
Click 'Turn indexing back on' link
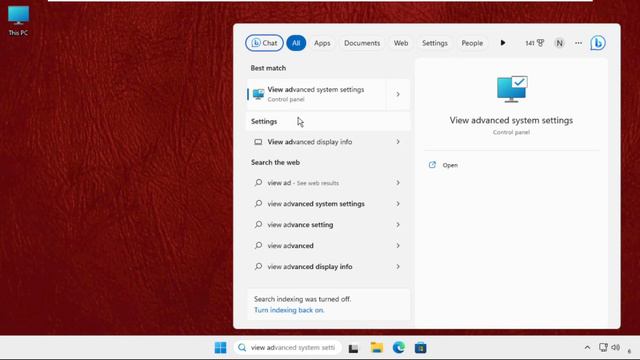pos(289,310)
